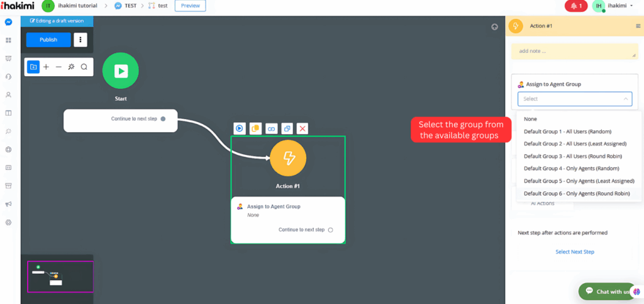Open the ihakimi user account dropdown

click(613, 6)
